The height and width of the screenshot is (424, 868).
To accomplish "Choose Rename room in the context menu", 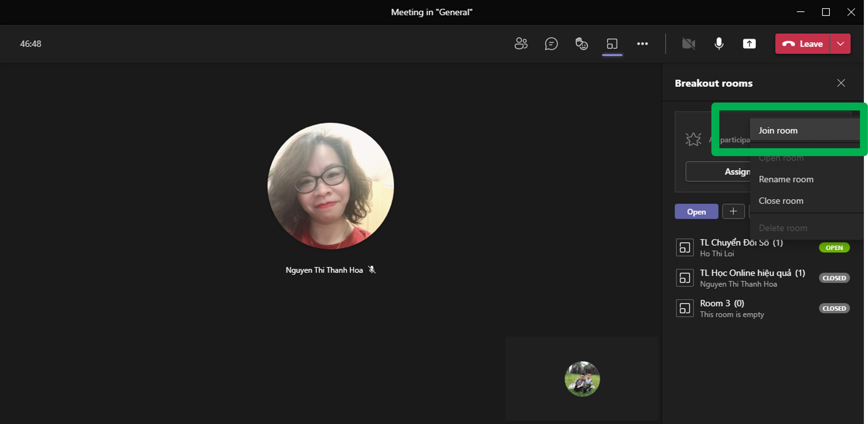I will click(x=786, y=179).
